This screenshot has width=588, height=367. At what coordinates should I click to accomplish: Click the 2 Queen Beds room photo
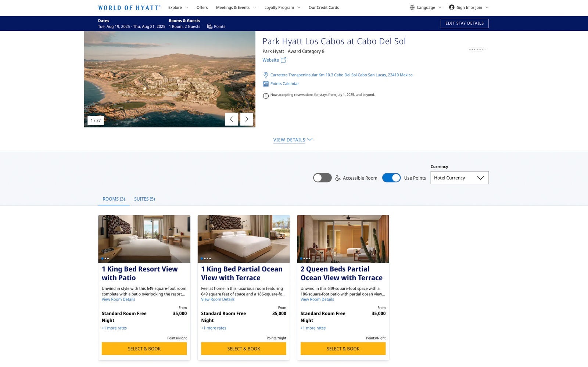point(343,239)
